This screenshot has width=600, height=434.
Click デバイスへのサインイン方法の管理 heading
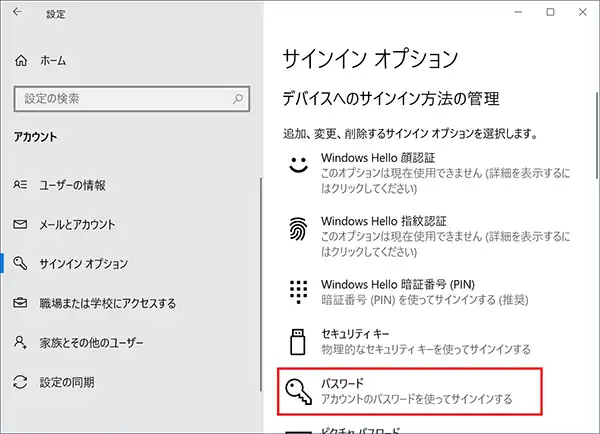[x=391, y=99]
